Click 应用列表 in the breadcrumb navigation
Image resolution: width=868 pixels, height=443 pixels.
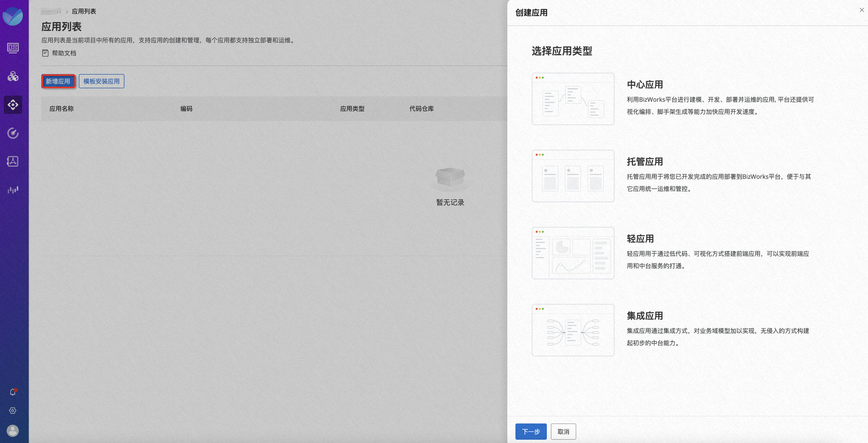[84, 11]
